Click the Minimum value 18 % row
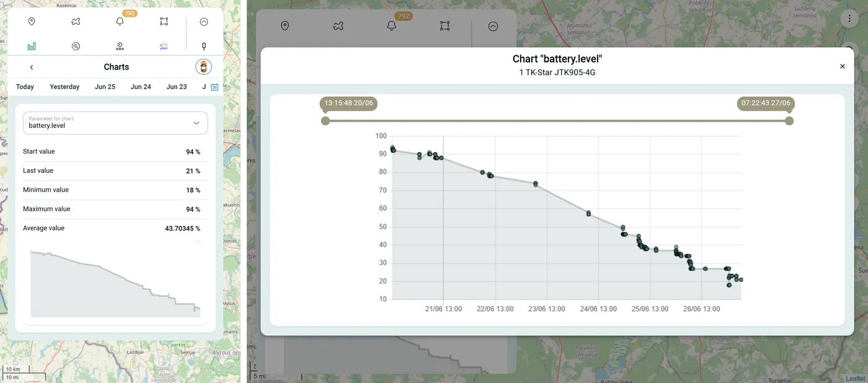This screenshot has height=383, width=868. click(x=115, y=190)
